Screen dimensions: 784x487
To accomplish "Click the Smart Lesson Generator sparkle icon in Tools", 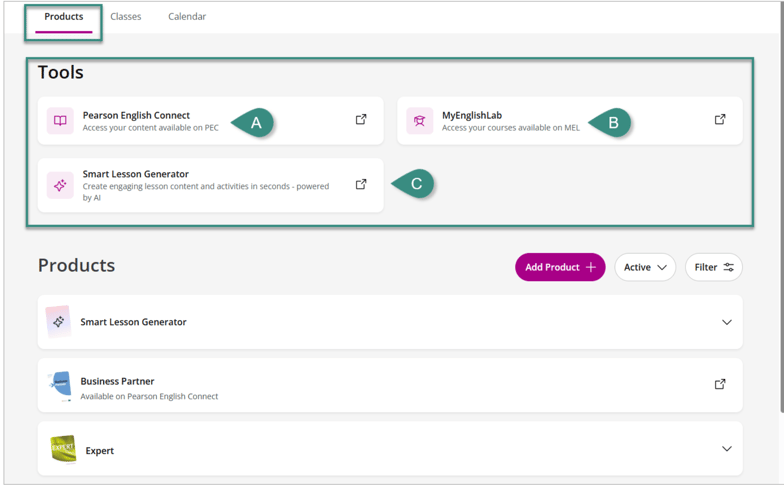I will pyautogui.click(x=60, y=185).
